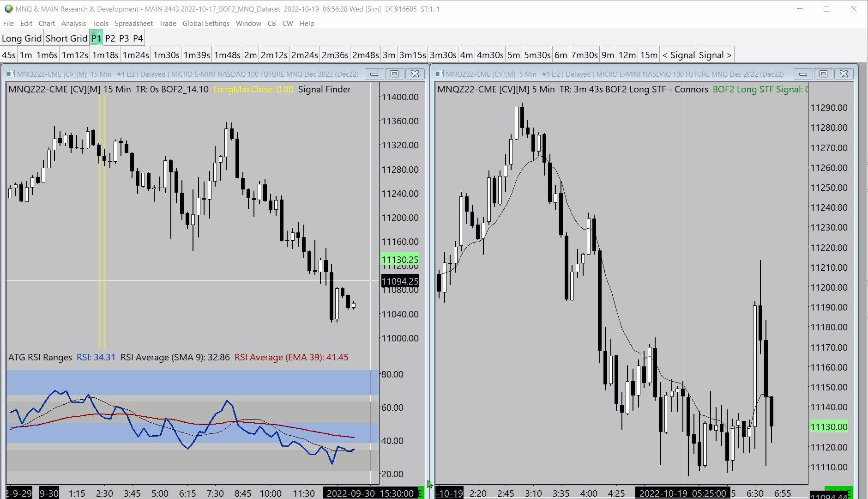Set the 15m timeframe

pyautogui.click(x=649, y=55)
